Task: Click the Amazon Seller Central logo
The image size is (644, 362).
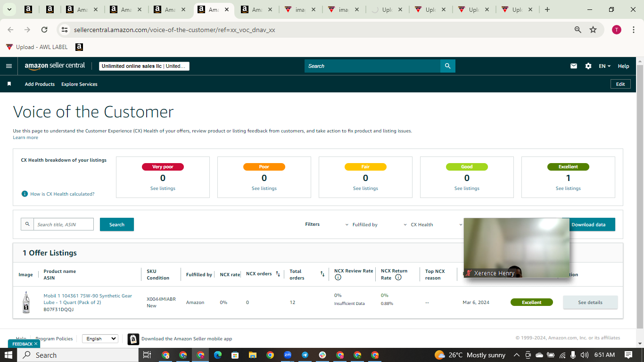Action: tap(55, 66)
